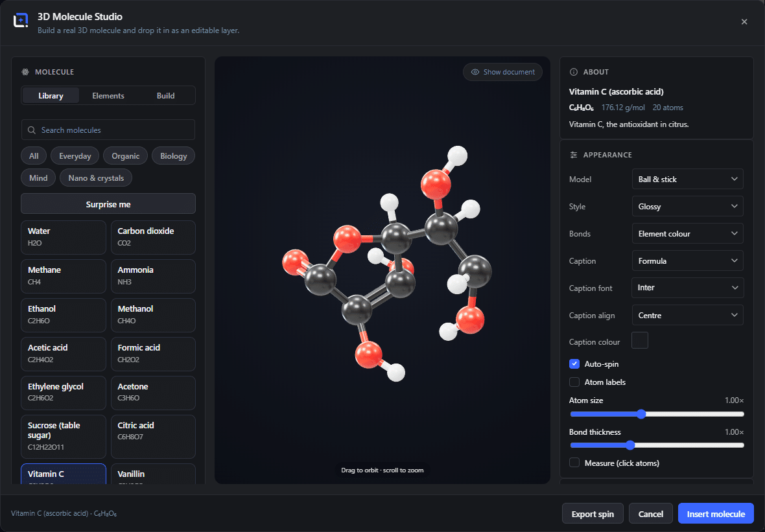
Task: Select the Ammonia molecule card
Action: pos(153,276)
